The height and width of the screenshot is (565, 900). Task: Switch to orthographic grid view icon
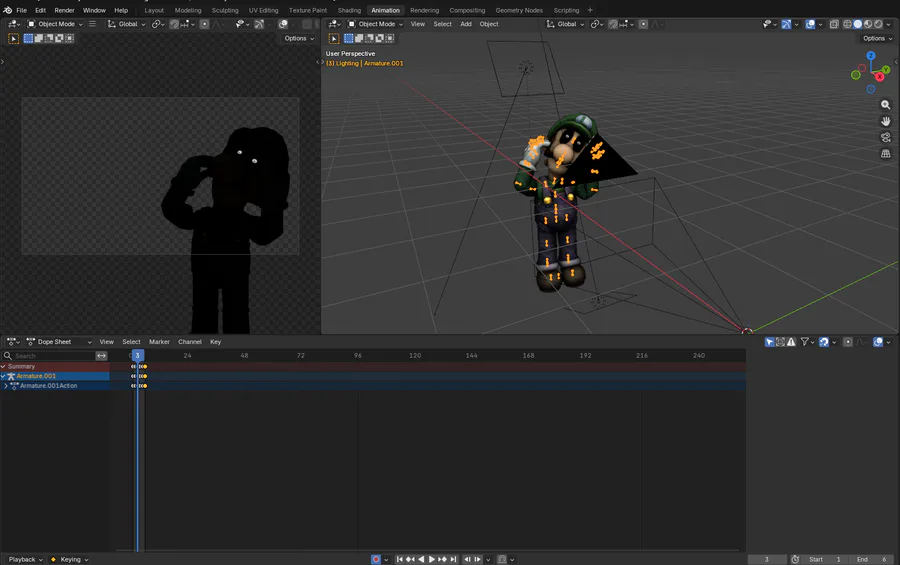pos(885,154)
